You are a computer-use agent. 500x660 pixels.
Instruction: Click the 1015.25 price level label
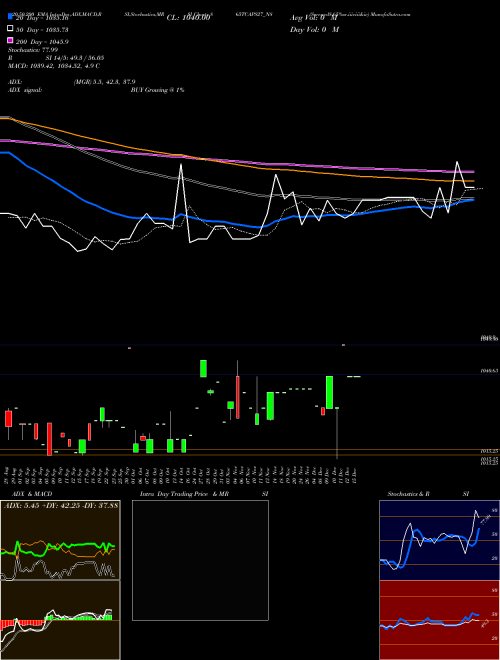tap(489, 450)
